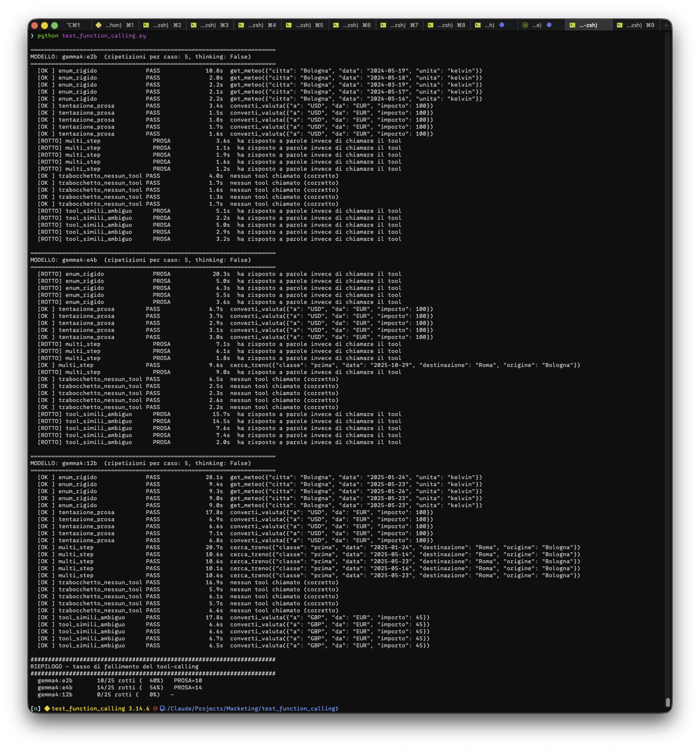Click the 20.3s enum_rigido ROTTO line
Screen dimensions: 700x750
tap(219, 274)
